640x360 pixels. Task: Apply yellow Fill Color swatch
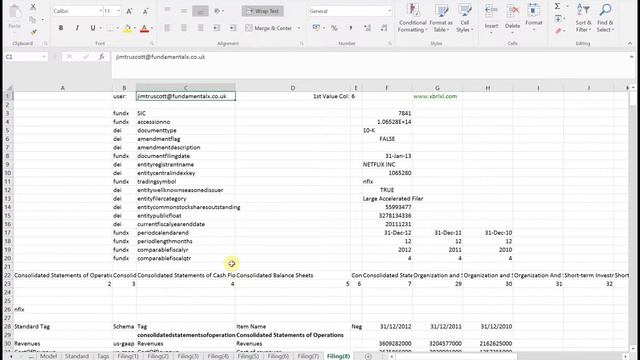(127, 28)
